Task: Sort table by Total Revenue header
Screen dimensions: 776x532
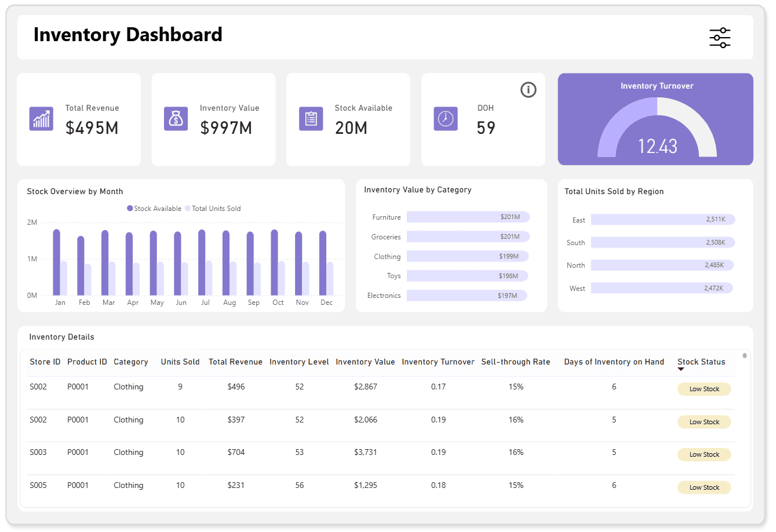Action: [x=235, y=362]
